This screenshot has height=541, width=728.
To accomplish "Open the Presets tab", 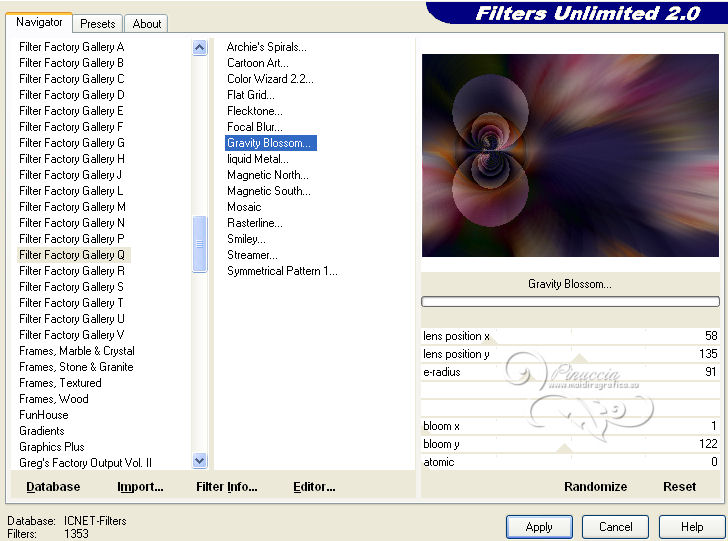I will tap(98, 24).
